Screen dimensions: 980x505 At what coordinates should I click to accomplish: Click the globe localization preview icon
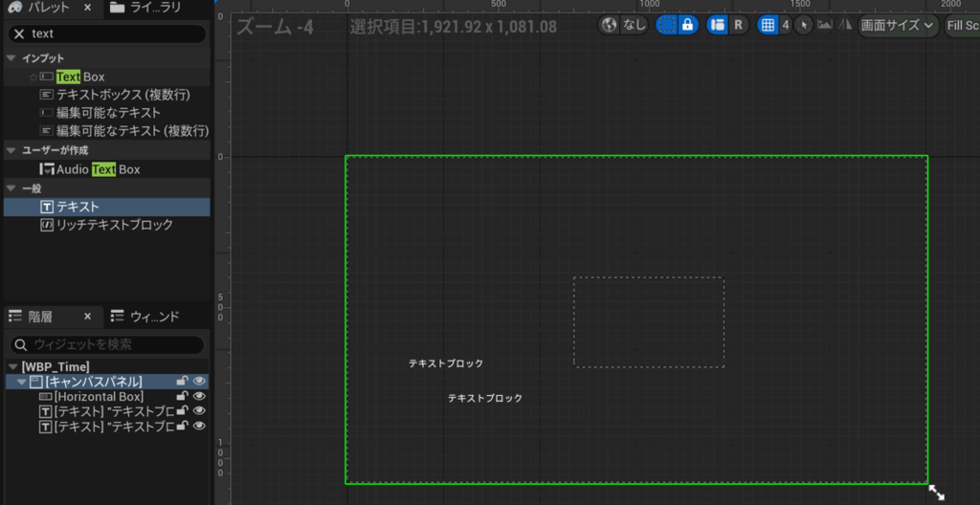(611, 26)
